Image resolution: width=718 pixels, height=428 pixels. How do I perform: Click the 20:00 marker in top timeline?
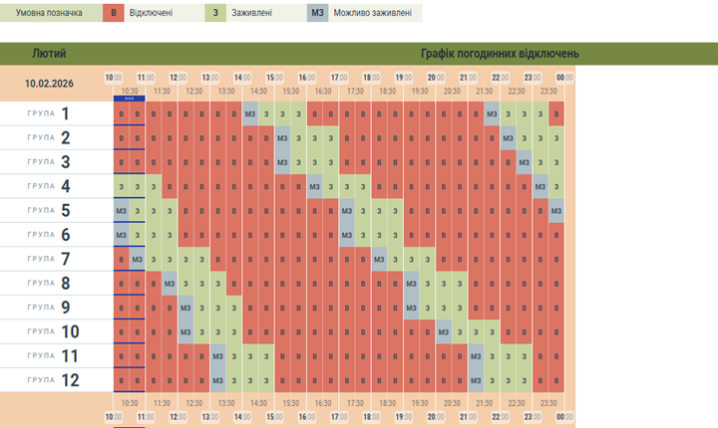[435, 77]
